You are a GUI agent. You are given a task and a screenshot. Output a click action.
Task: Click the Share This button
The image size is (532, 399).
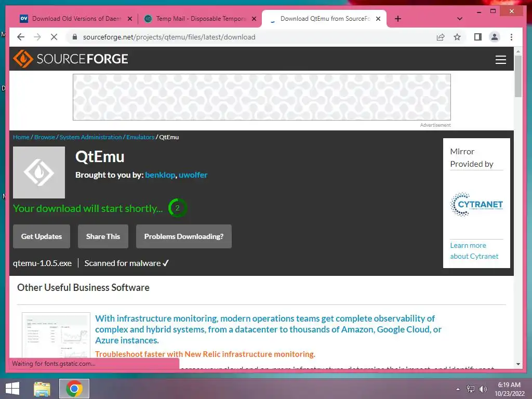(103, 236)
